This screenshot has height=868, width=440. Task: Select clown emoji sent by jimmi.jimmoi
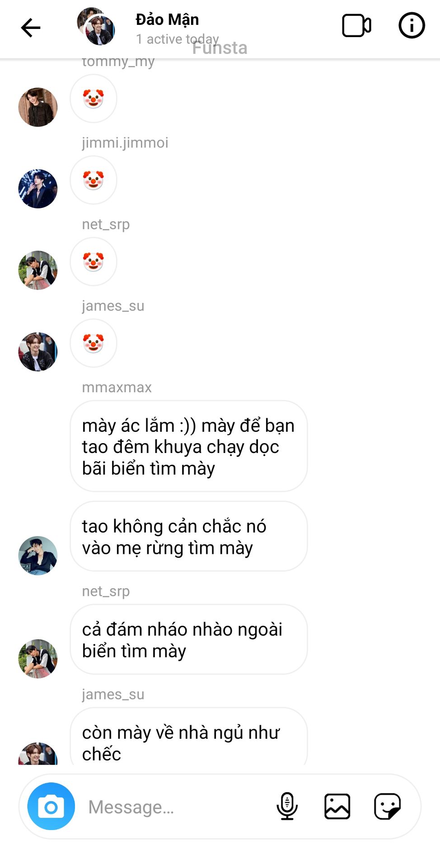tap(94, 180)
